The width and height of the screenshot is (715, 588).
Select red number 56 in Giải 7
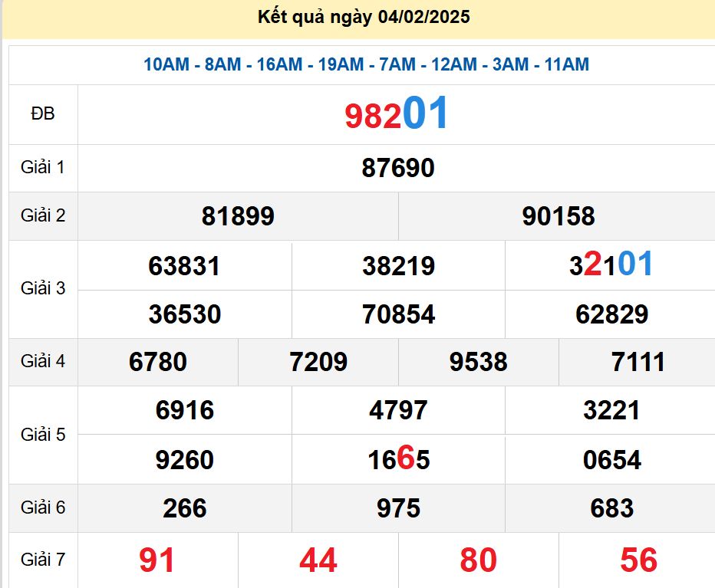638,560
